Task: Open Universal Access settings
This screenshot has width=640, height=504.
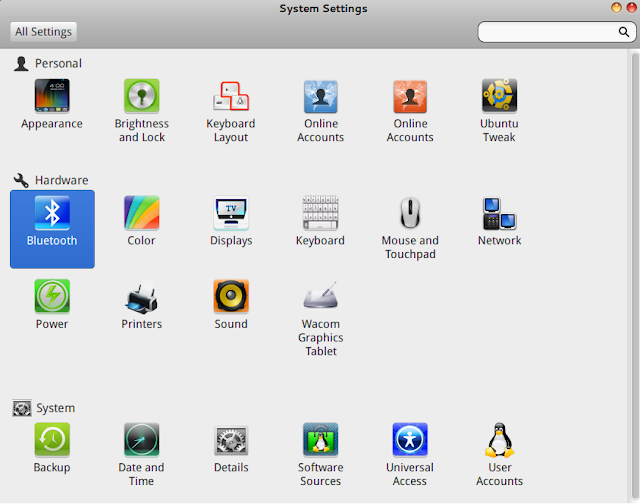Action: [410, 455]
